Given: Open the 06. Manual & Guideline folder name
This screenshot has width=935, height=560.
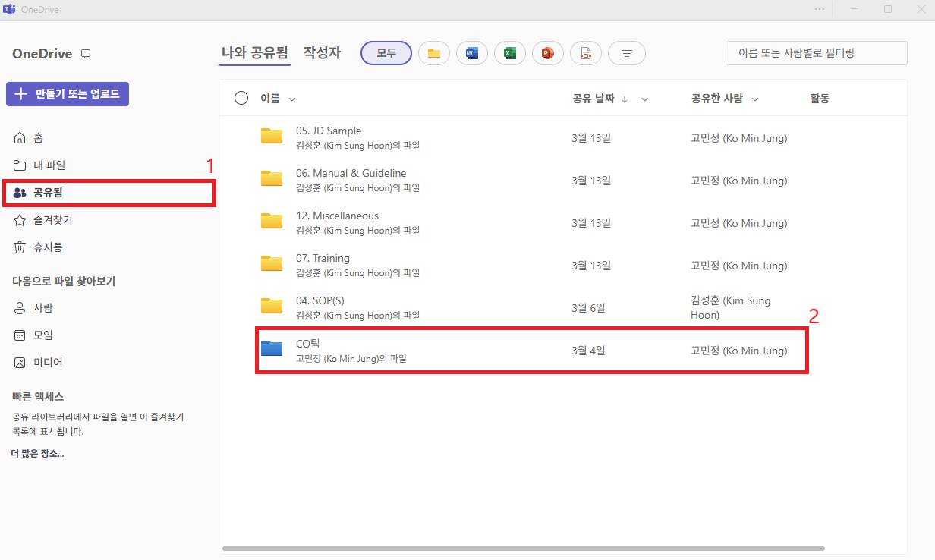Looking at the screenshot, I should pos(351,173).
